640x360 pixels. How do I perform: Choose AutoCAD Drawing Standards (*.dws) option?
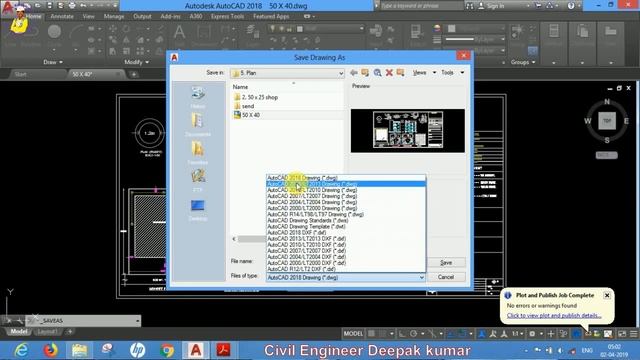pos(346,220)
